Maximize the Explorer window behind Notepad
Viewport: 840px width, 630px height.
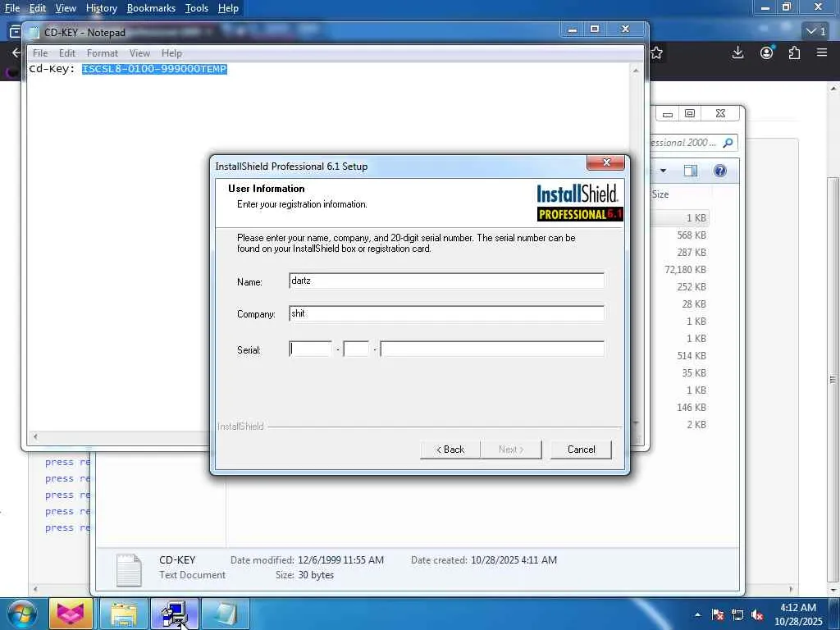point(690,113)
